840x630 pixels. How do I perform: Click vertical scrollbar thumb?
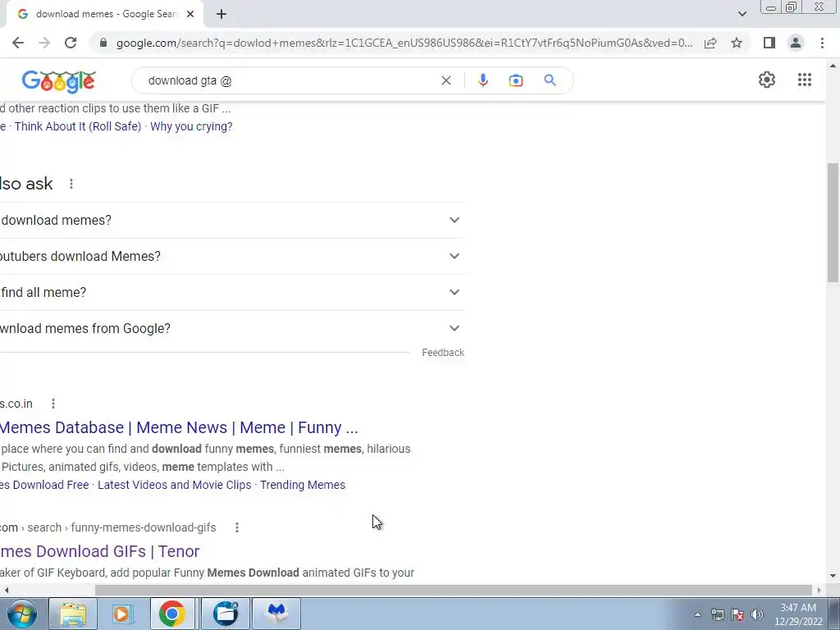[833, 222]
